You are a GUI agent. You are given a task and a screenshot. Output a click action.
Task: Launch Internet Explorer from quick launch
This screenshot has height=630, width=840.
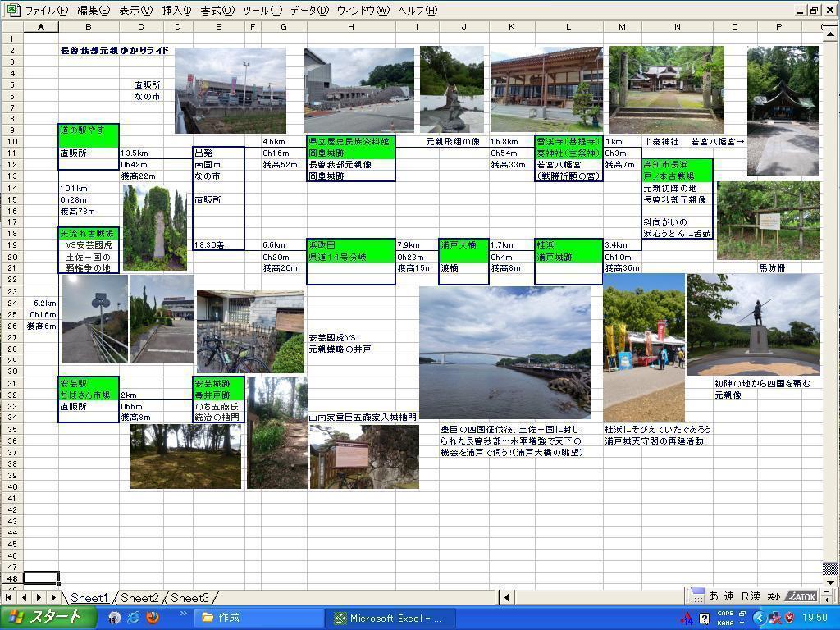tap(133, 618)
